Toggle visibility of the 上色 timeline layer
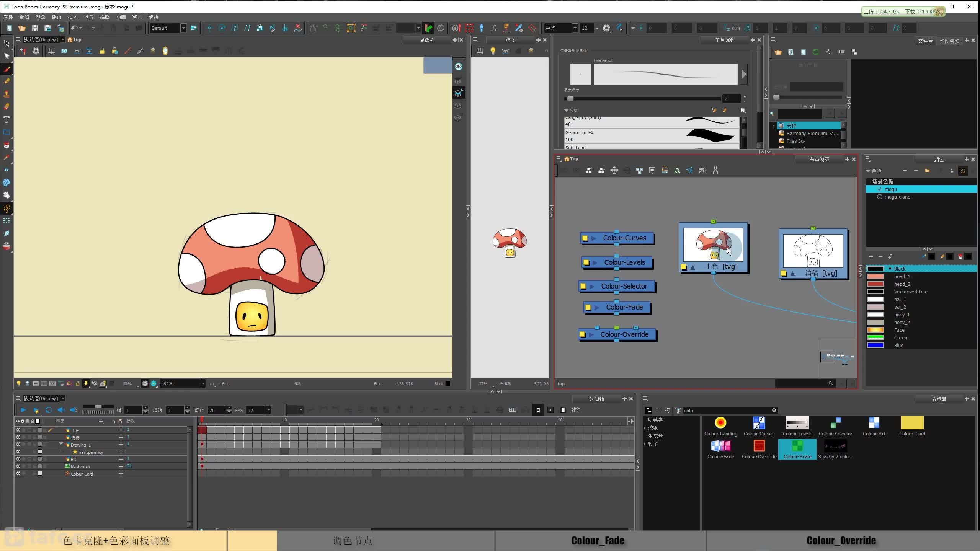This screenshot has width=980, height=551. (x=18, y=430)
